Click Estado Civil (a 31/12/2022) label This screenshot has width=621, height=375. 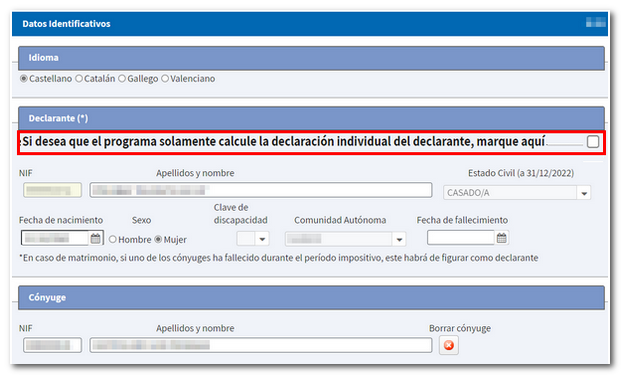pyautogui.click(x=521, y=173)
